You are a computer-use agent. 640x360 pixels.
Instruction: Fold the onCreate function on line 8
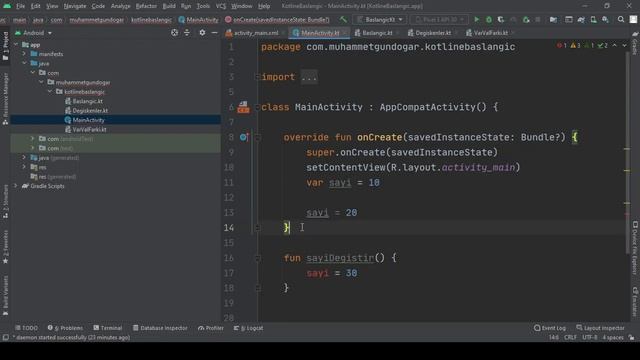[257, 138]
